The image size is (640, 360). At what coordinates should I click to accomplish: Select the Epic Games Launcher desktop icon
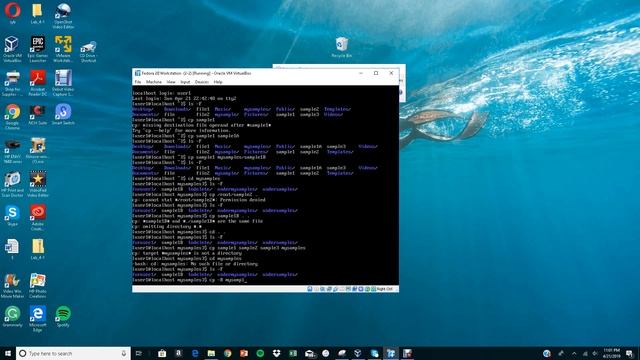[x=38, y=49]
